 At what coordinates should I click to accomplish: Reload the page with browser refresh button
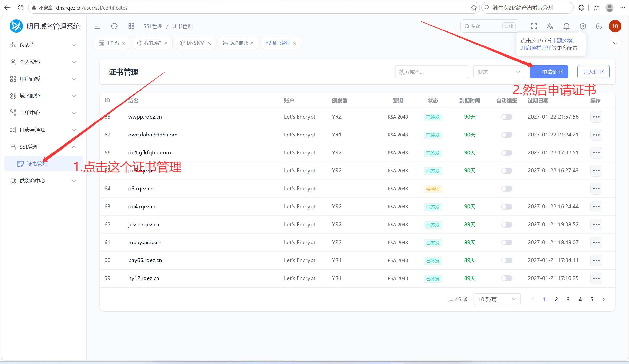click(x=21, y=8)
